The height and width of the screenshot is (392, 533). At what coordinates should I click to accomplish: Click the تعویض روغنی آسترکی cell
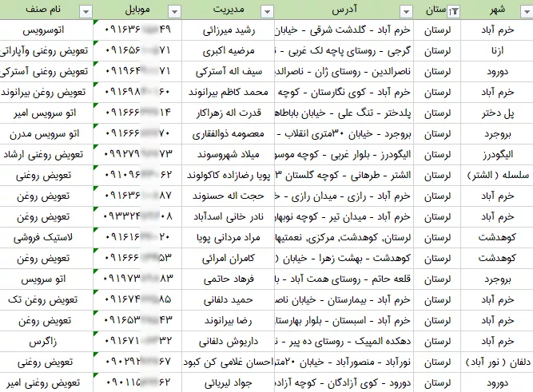[x=46, y=72]
